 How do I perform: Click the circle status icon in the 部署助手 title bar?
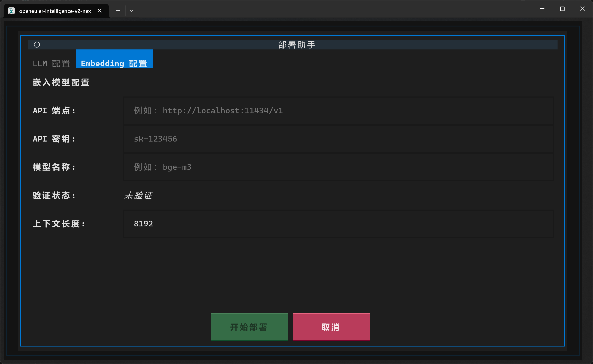pos(37,44)
